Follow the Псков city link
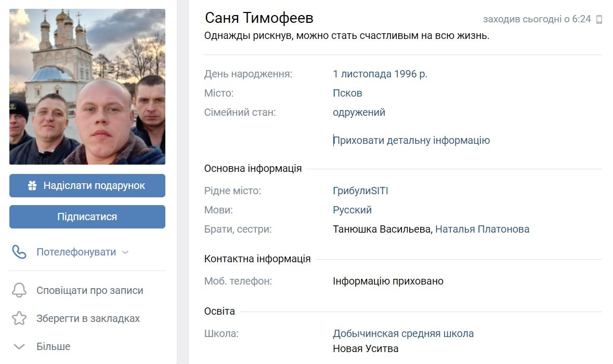 point(347,93)
